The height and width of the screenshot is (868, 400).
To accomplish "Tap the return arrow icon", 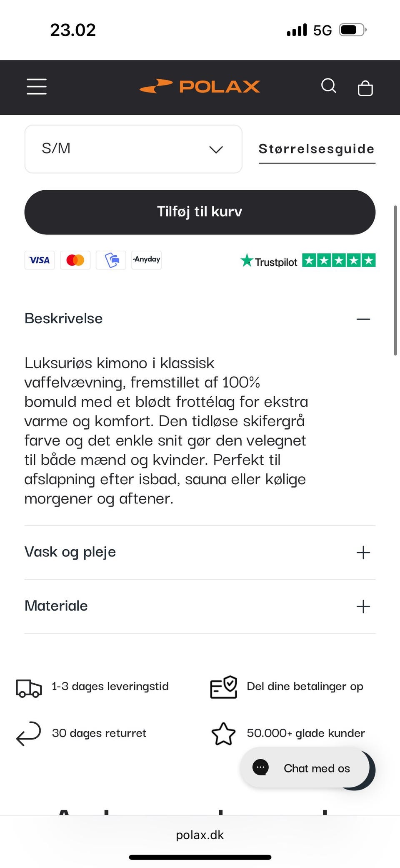I will [28, 733].
